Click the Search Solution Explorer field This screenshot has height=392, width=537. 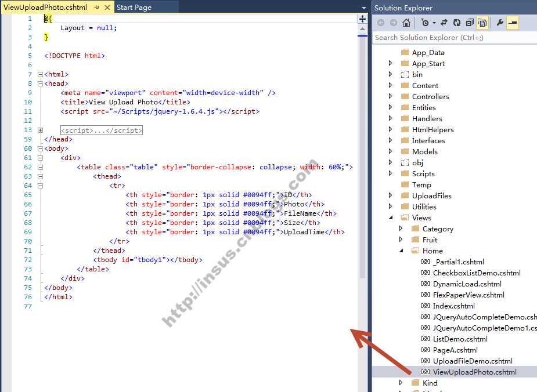click(x=455, y=38)
